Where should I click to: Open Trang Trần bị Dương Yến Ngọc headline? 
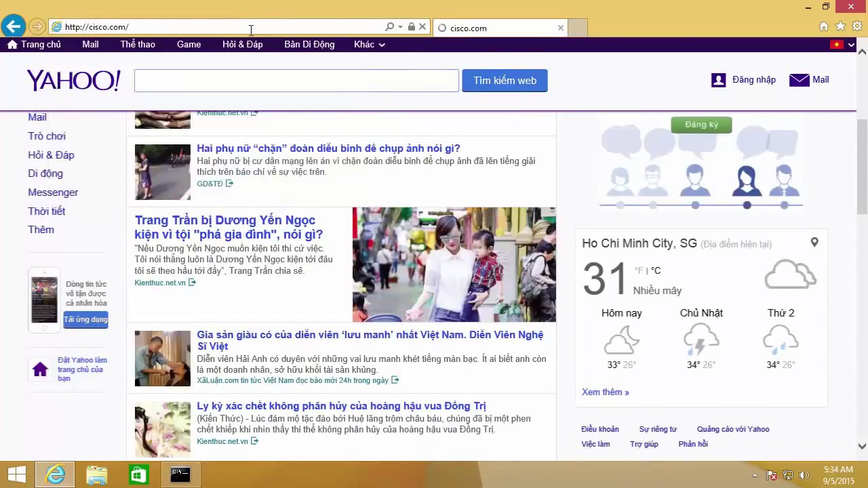229,227
